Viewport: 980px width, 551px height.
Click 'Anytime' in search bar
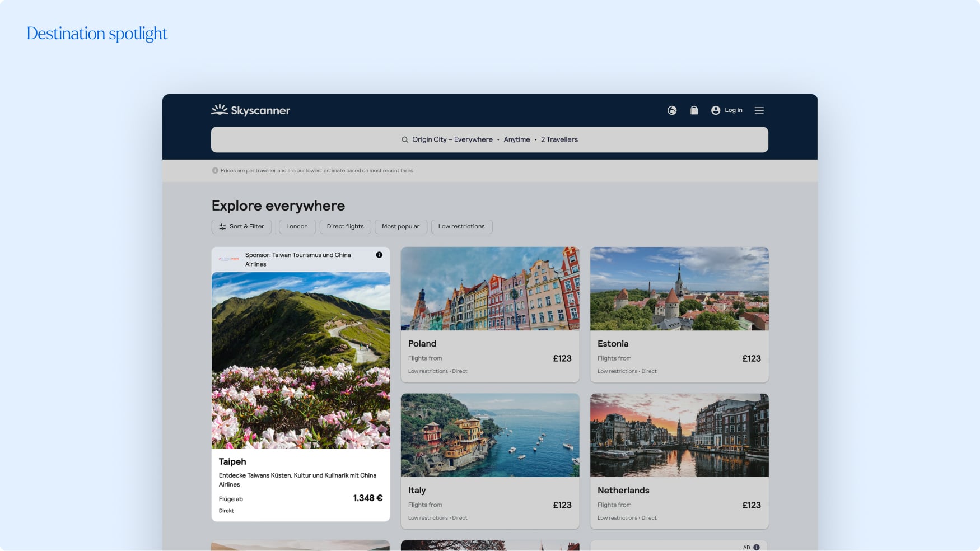(x=517, y=139)
